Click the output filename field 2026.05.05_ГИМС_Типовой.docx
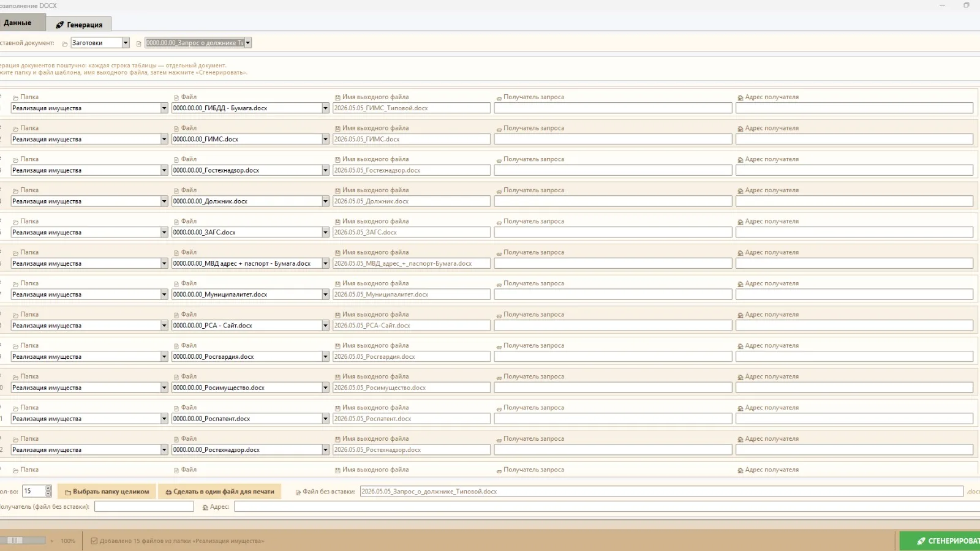 pyautogui.click(x=412, y=108)
